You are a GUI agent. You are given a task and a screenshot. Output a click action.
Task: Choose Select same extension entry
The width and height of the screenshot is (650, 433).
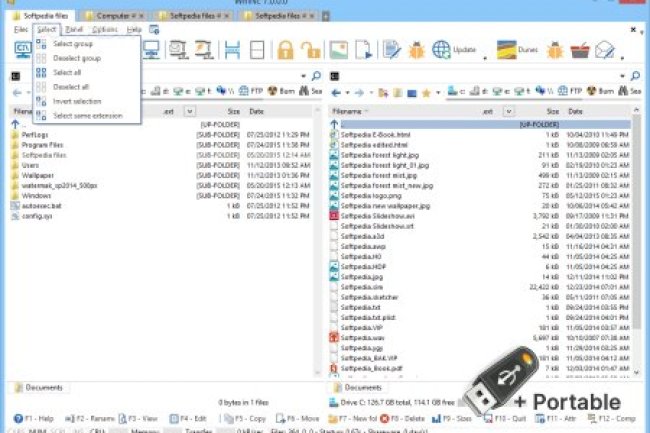point(86,116)
